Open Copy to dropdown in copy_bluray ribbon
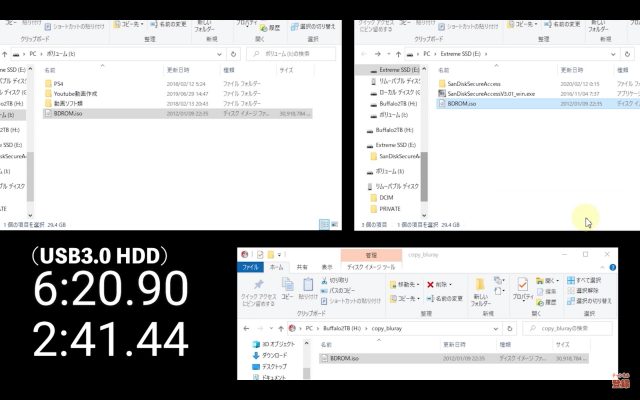The height and width of the screenshot is (400, 640). 405,298
